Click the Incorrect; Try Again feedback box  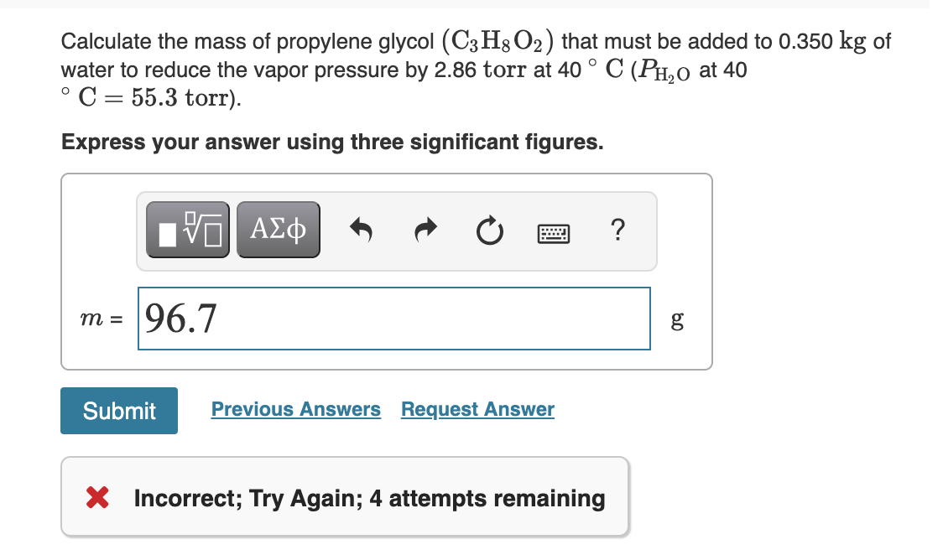click(344, 497)
